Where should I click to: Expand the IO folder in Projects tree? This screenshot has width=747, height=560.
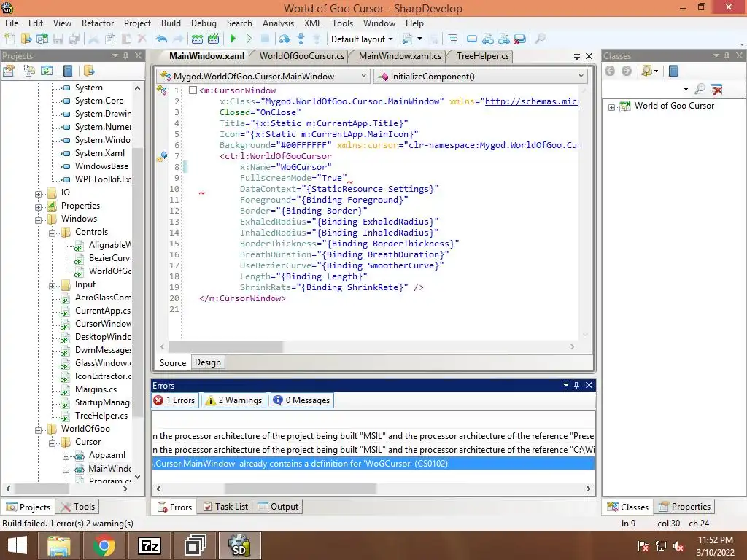38,194
